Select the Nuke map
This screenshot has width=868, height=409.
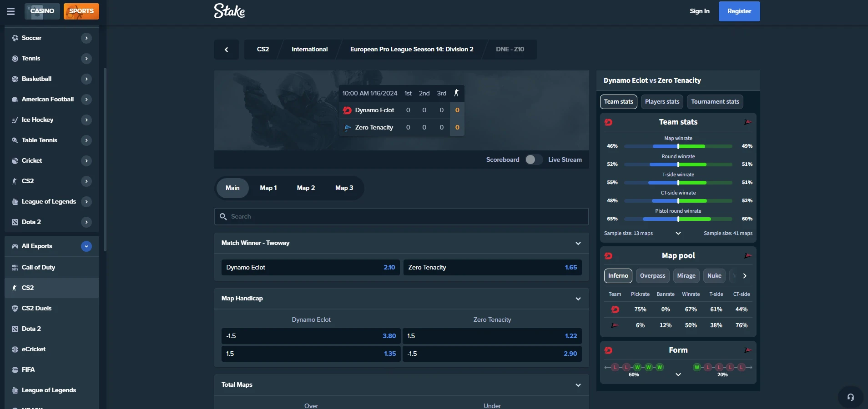pos(714,276)
